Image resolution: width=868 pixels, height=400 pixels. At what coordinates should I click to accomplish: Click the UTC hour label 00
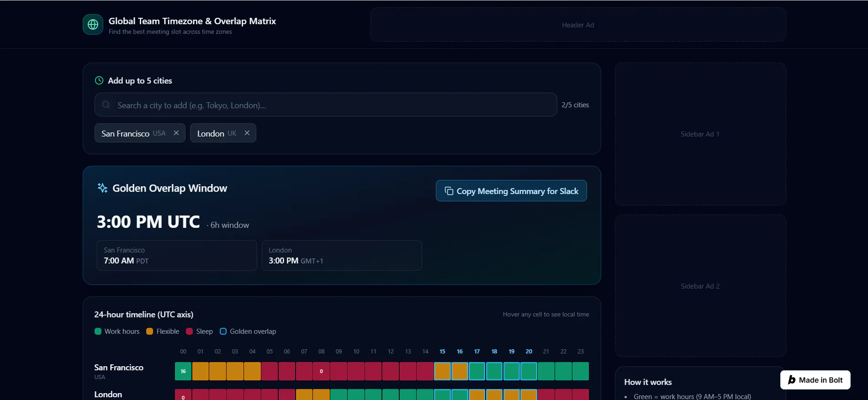[x=183, y=351]
